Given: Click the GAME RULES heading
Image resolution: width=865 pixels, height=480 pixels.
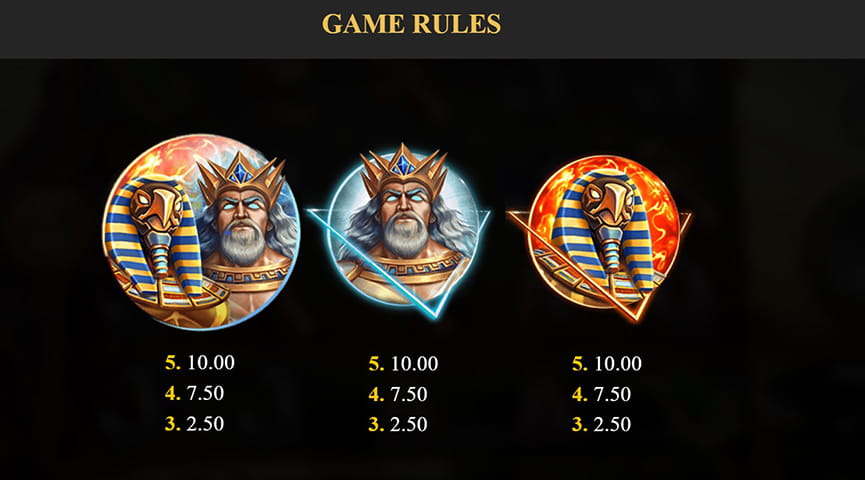Looking at the screenshot, I should click(412, 24).
